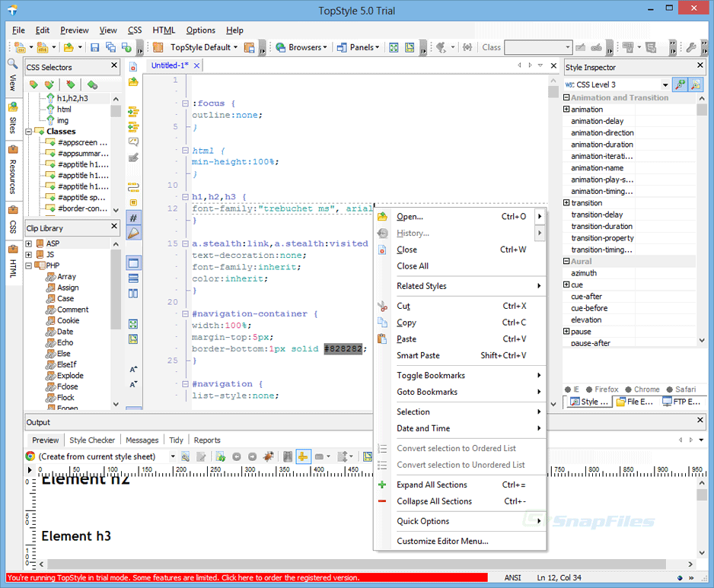Expand the ASP folder in Clip Library
714x588 pixels.
[x=29, y=243]
